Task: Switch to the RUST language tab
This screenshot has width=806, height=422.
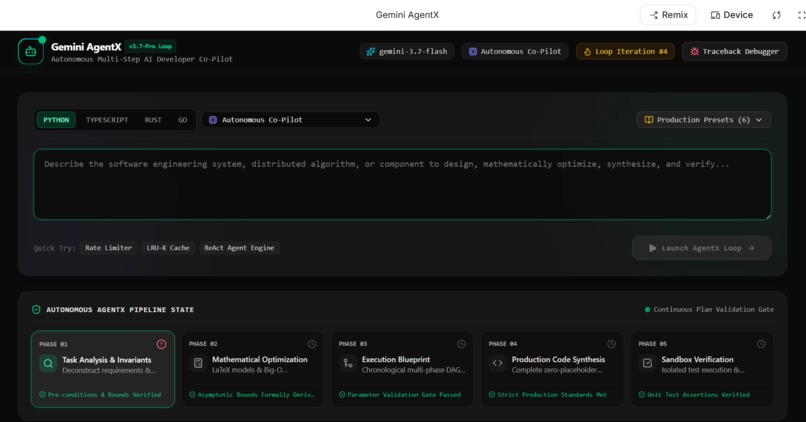Action: tap(153, 120)
